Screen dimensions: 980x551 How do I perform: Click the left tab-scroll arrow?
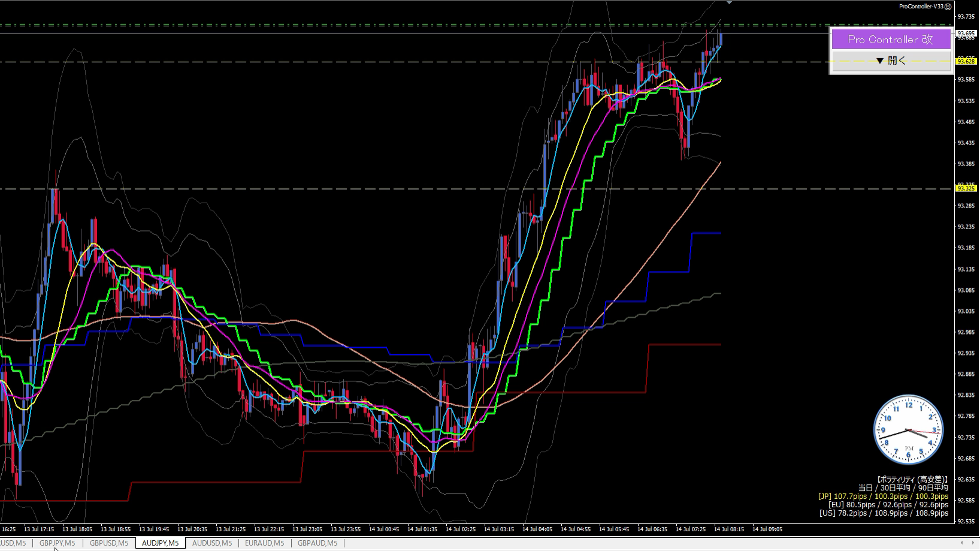click(962, 543)
